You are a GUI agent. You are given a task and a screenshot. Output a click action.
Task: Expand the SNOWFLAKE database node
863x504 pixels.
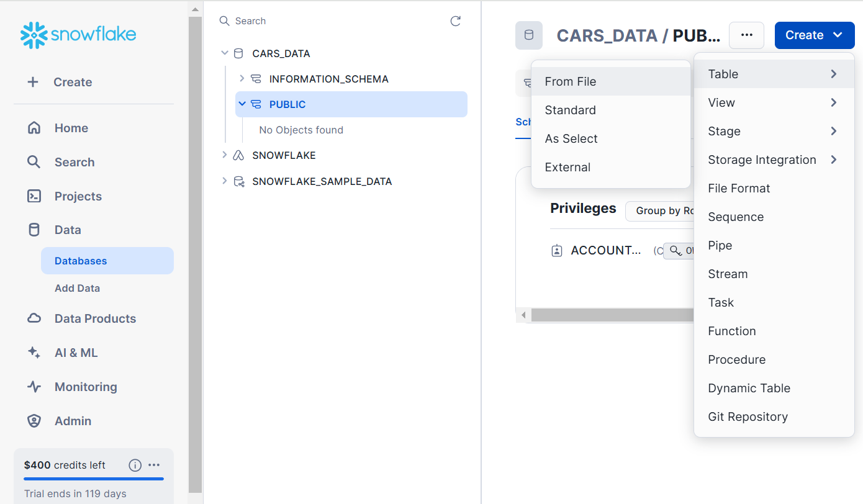225,155
